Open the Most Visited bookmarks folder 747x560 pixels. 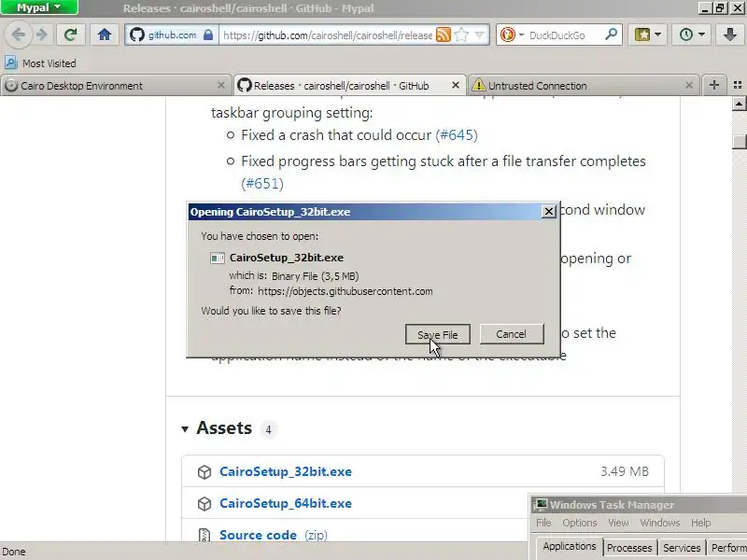tap(40, 63)
